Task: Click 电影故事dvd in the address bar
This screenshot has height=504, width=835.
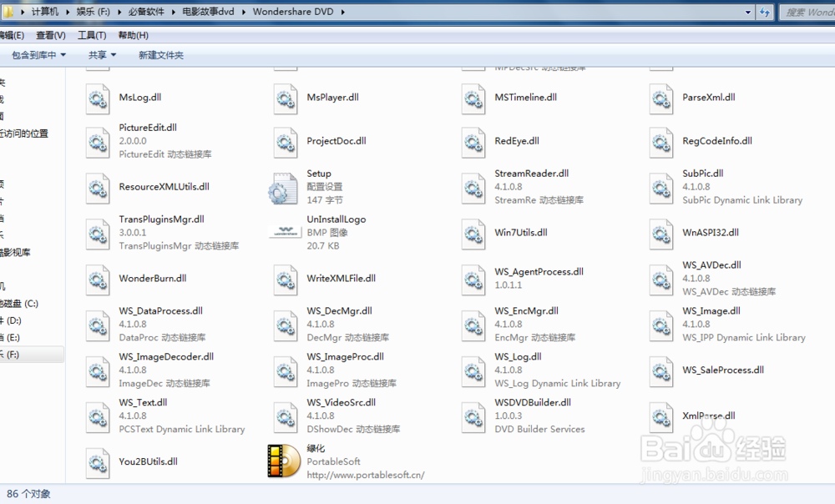Action: (208, 11)
